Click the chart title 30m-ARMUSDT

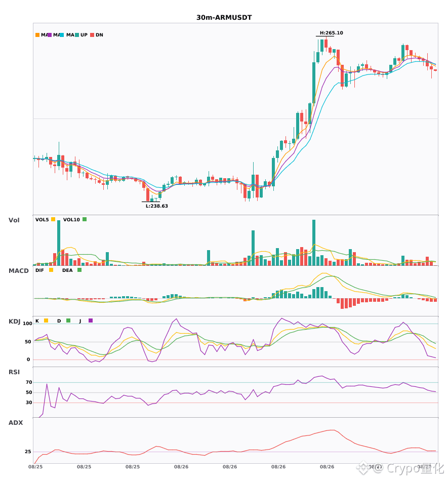[x=224, y=18]
